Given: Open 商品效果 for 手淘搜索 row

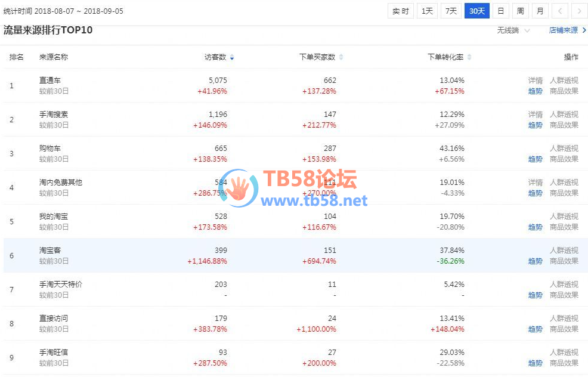Looking at the screenshot, I should point(564,125).
